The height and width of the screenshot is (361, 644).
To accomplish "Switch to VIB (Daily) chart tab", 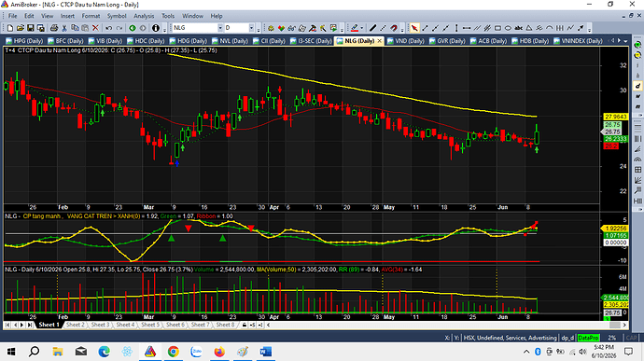I will [105, 41].
